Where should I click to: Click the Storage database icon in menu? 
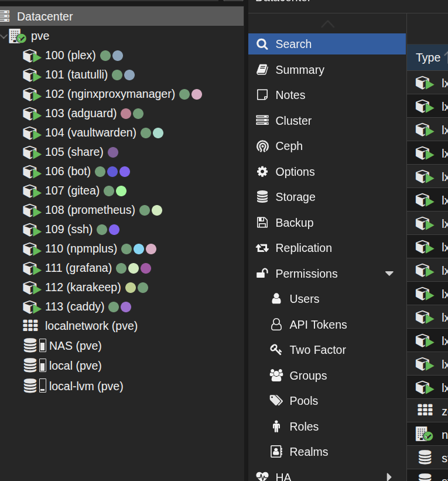point(262,197)
